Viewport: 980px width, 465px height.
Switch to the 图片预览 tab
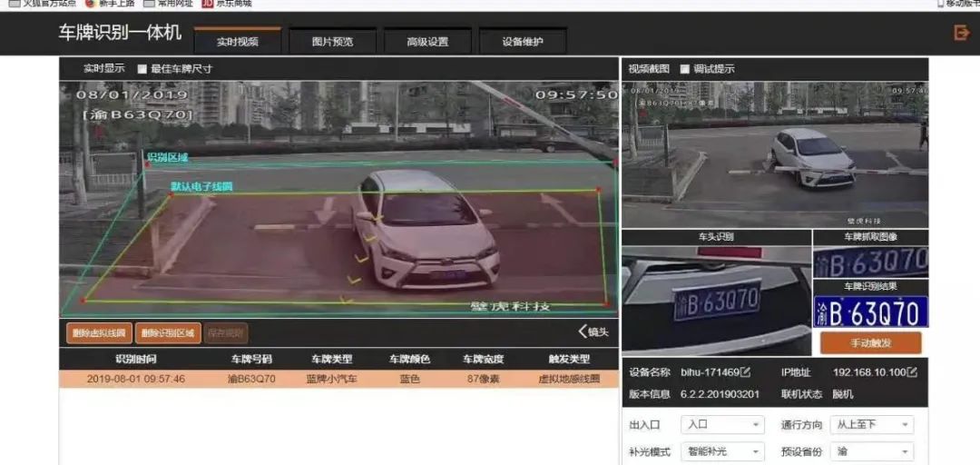pyautogui.click(x=332, y=41)
